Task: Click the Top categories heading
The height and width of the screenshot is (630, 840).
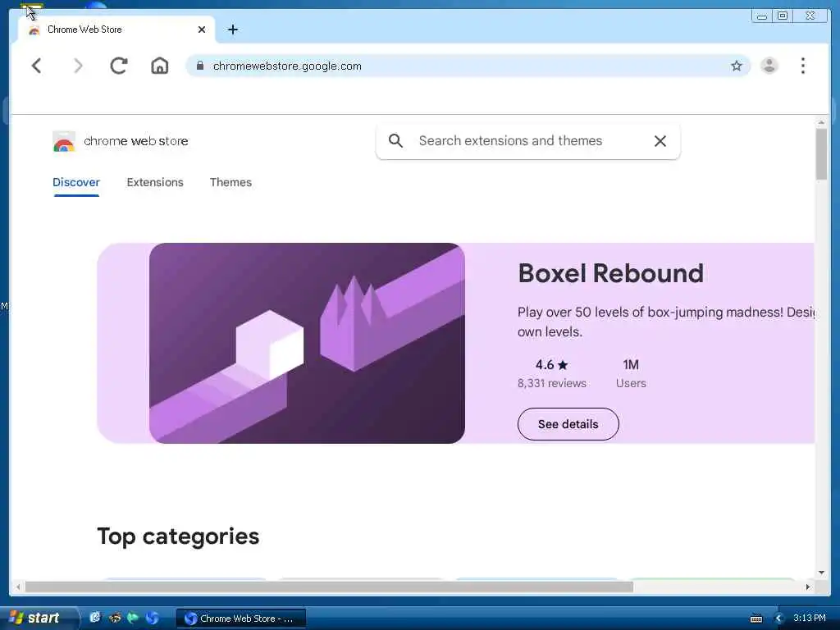Action: pyautogui.click(x=178, y=536)
